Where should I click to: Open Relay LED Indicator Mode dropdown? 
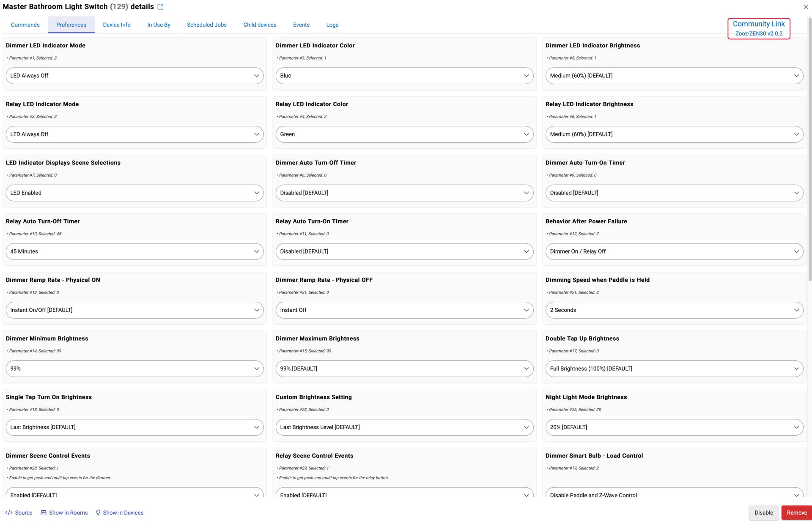(134, 134)
